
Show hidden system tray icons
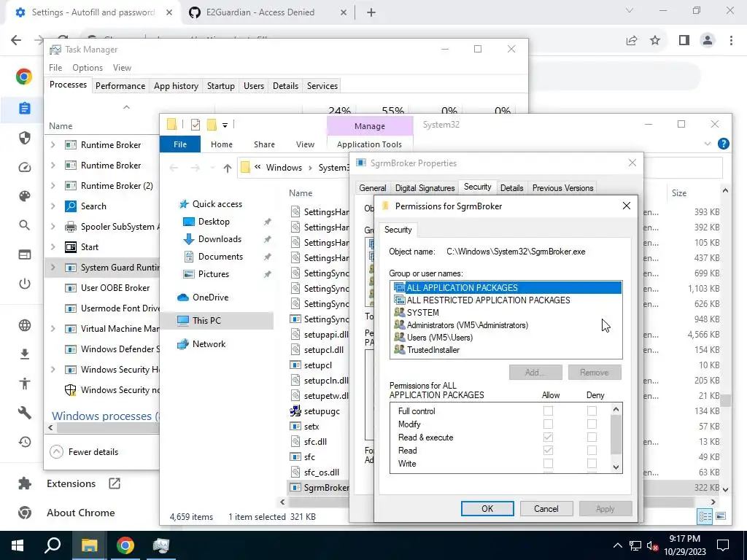(617, 545)
